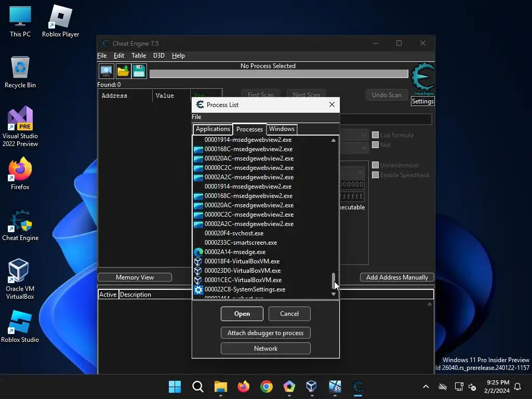532x399 pixels.
Task: Open taskbar Search
Action: click(x=198, y=387)
